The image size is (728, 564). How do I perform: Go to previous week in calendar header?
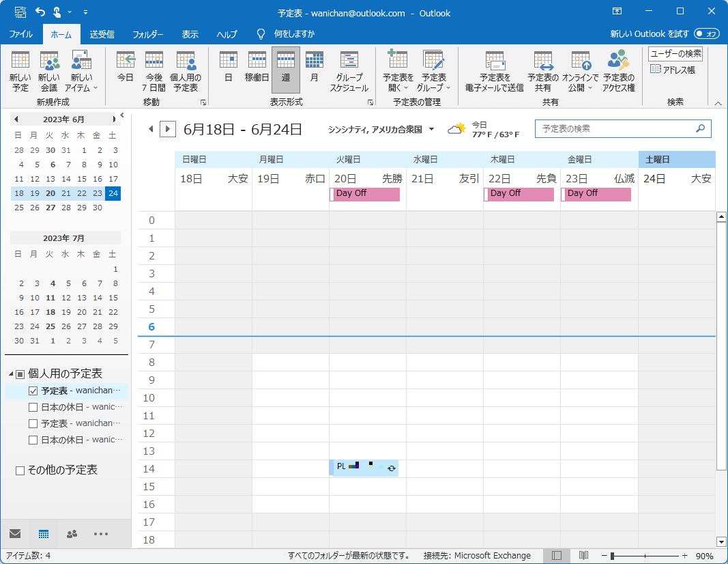point(151,129)
